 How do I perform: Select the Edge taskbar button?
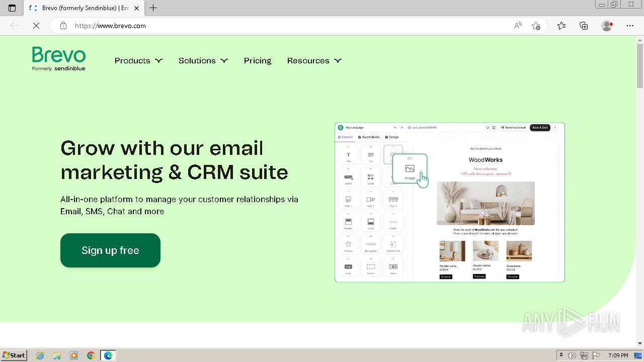point(108,355)
